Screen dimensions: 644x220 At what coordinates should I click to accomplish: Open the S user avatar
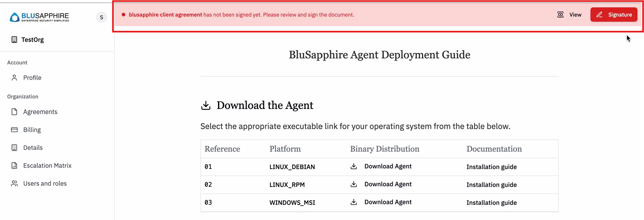(x=101, y=17)
